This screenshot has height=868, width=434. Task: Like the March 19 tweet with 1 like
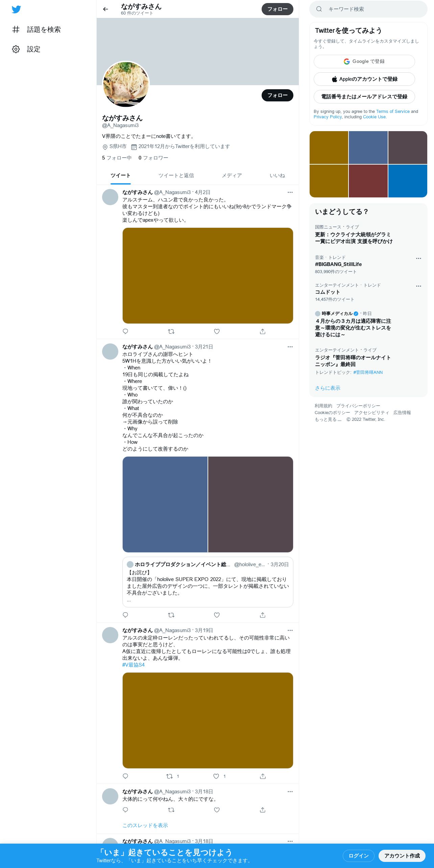click(216, 776)
